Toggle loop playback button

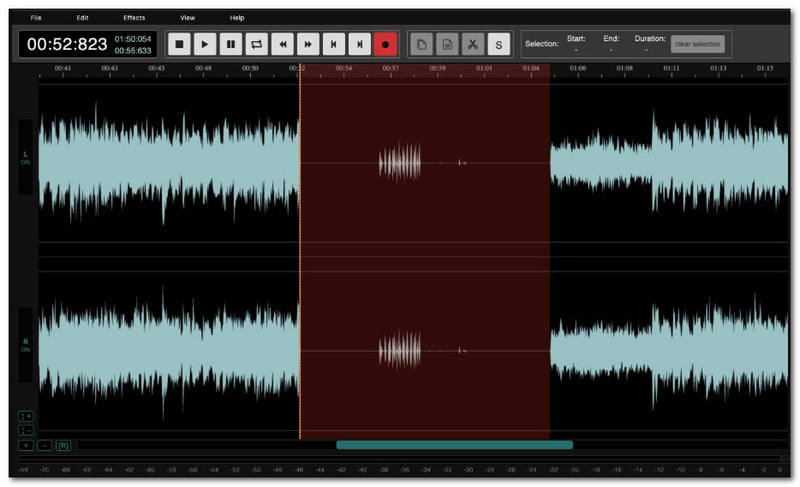[x=257, y=44]
